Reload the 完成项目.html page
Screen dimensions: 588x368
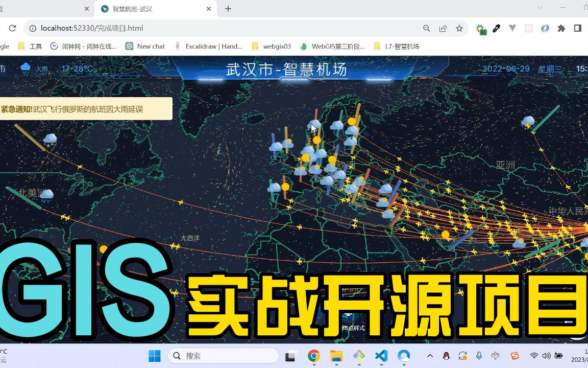13,28
